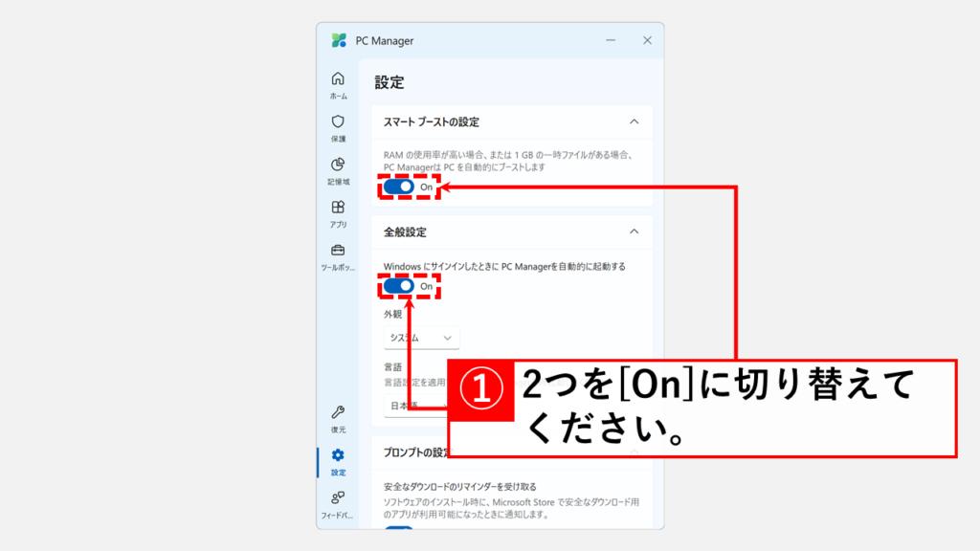Screen dimensions: 980x551
Task: Toggle the auto-start at sign-in switch
Action: point(399,286)
